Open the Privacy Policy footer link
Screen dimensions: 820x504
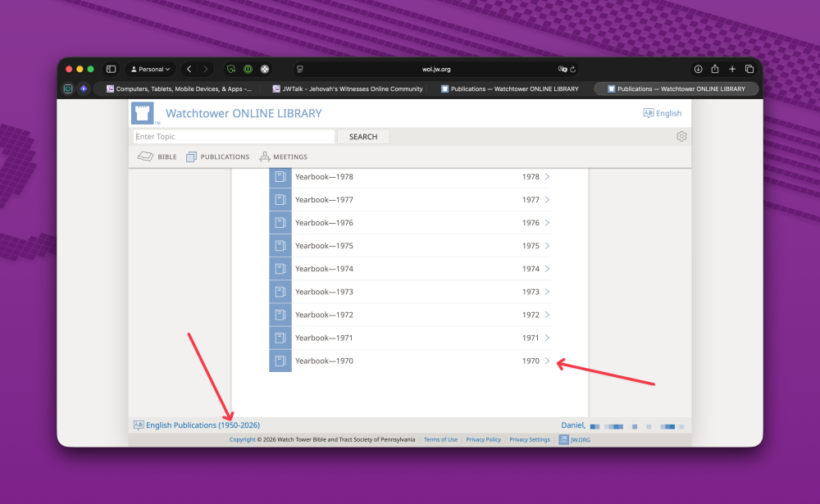(x=483, y=440)
